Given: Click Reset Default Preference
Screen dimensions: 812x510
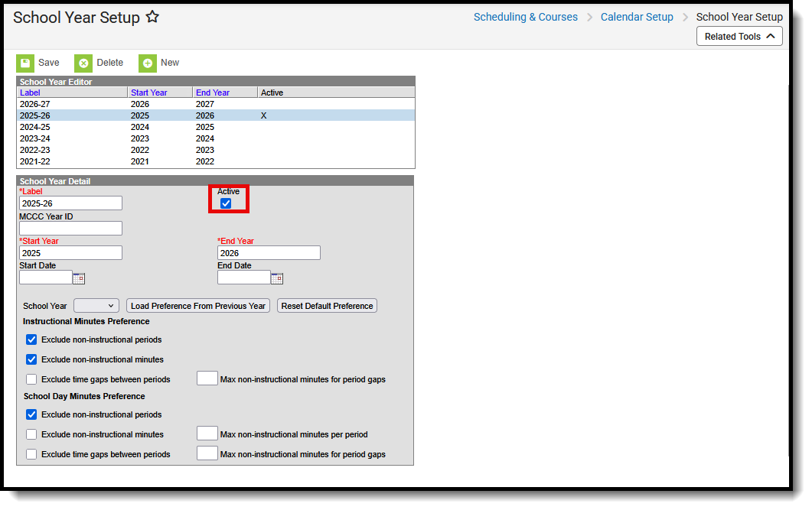Looking at the screenshot, I should click(x=327, y=305).
